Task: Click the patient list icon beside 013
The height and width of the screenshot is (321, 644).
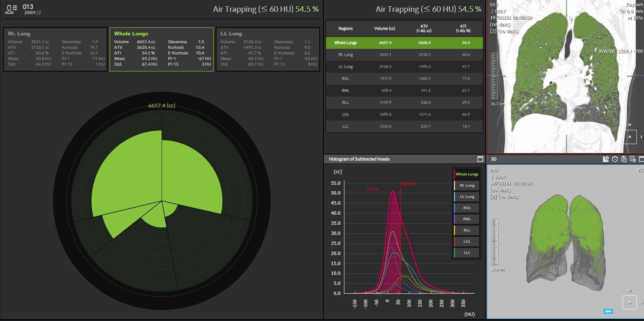Action: click(11, 9)
